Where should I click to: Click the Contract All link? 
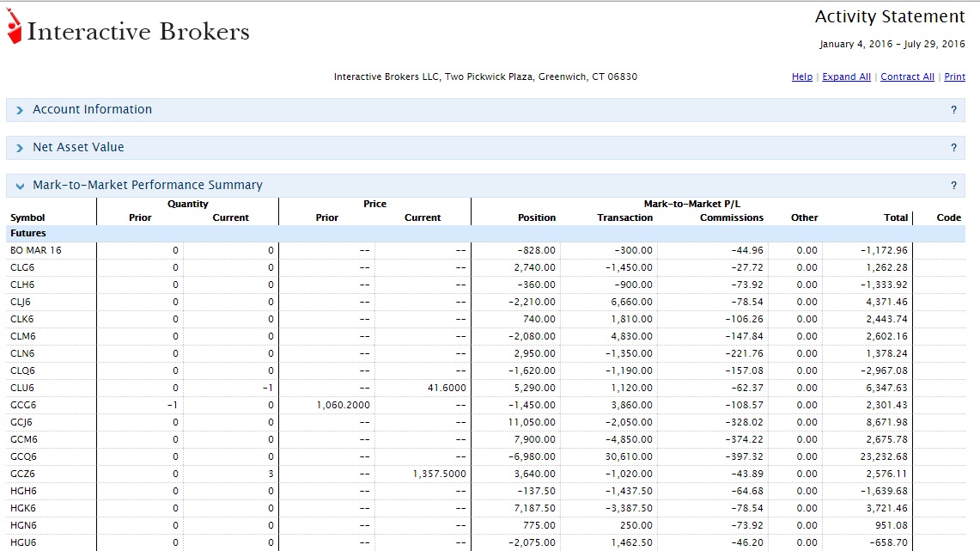(907, 77)
